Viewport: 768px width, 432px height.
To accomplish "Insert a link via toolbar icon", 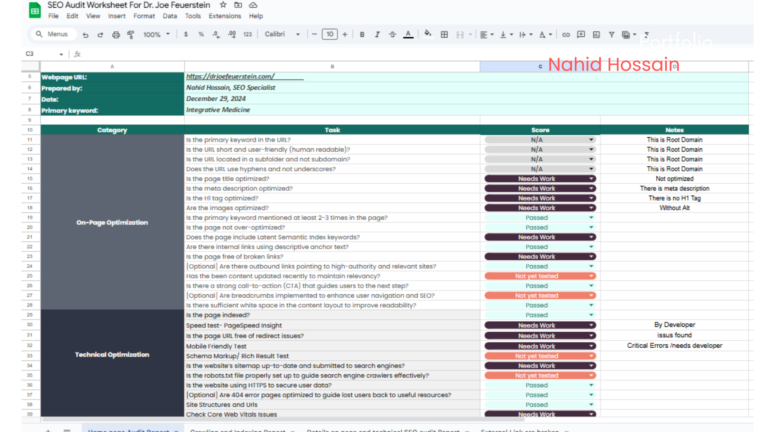I will tap(566, 35).
